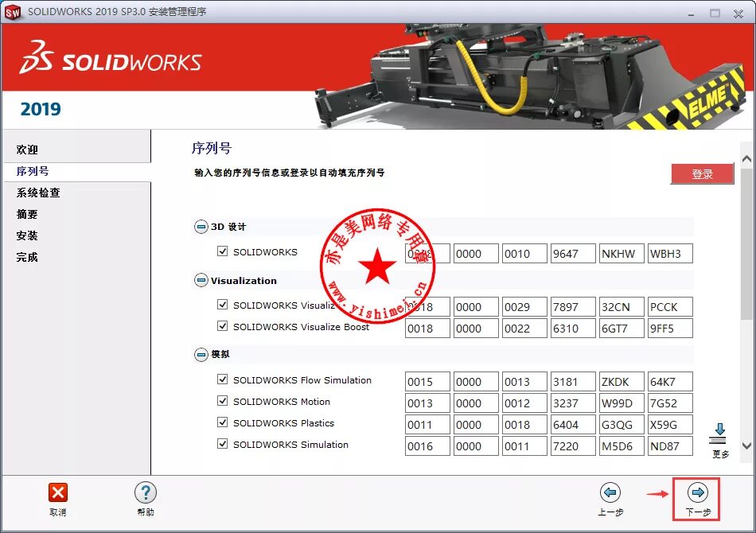
Task: Collapse the Visualization section
Action: pyautogui.click(x=201, y=280)
